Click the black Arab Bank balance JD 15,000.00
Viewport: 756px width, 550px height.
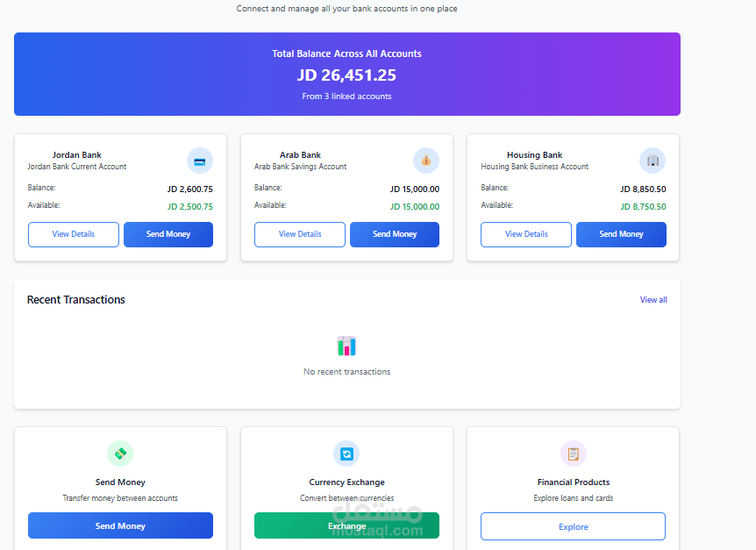415,189
